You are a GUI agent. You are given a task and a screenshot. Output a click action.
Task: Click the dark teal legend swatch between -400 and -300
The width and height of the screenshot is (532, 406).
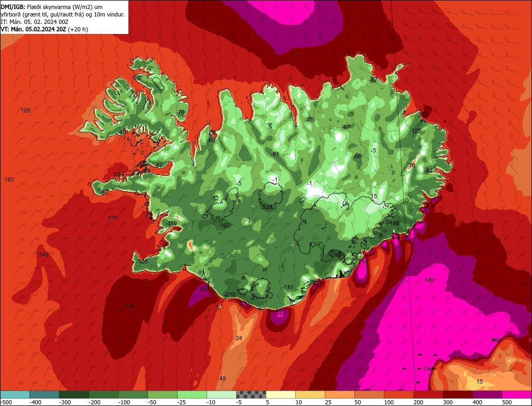click(x=45, y=394)
